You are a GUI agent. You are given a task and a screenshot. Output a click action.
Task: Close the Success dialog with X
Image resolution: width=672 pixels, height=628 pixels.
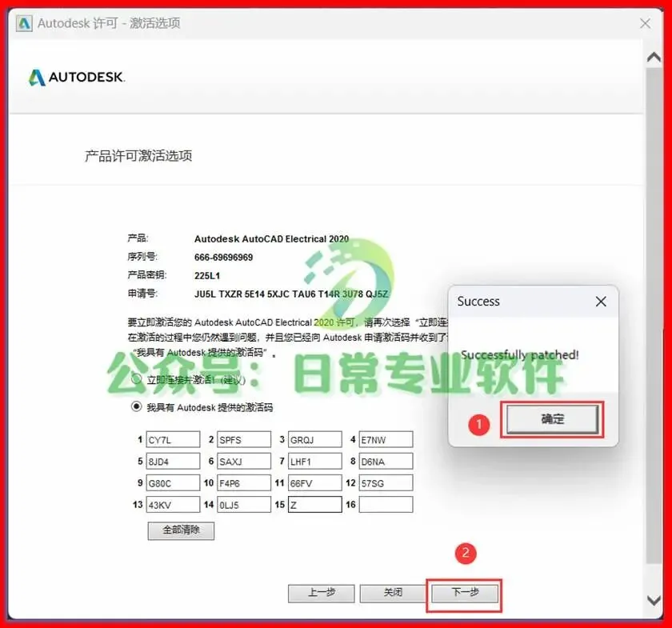pyautogui.click(x=601, y=302)
